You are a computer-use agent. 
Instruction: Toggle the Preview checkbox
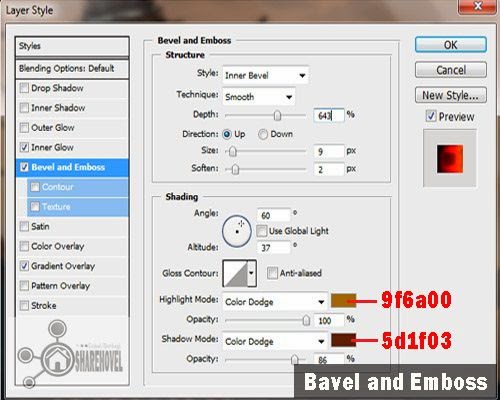[431, 116]
